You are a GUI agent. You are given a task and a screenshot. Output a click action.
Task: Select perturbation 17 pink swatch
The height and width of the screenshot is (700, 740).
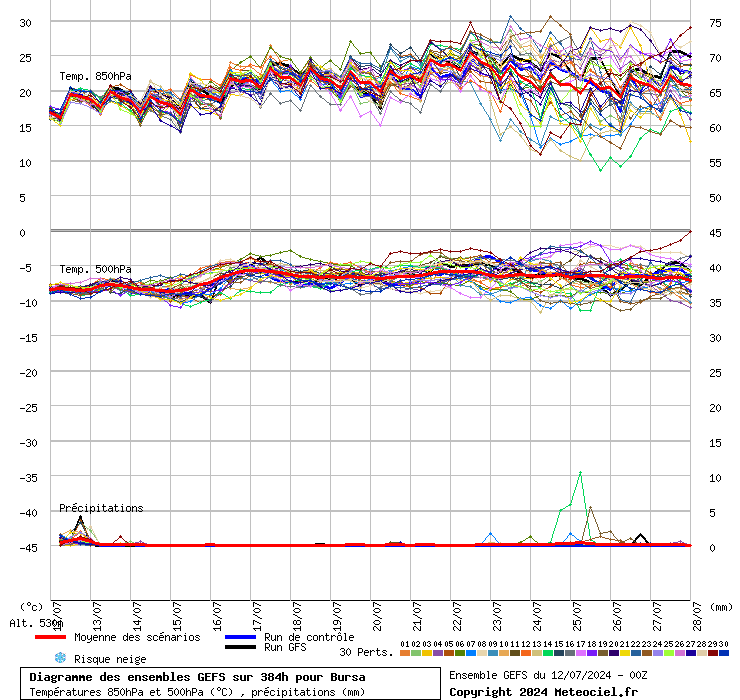tap(581, 653)
